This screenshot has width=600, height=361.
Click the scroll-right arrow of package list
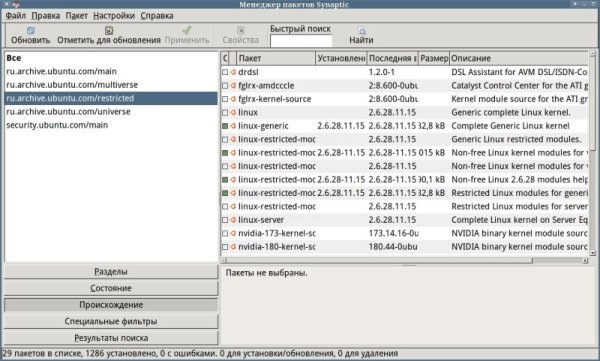[585, 260]
